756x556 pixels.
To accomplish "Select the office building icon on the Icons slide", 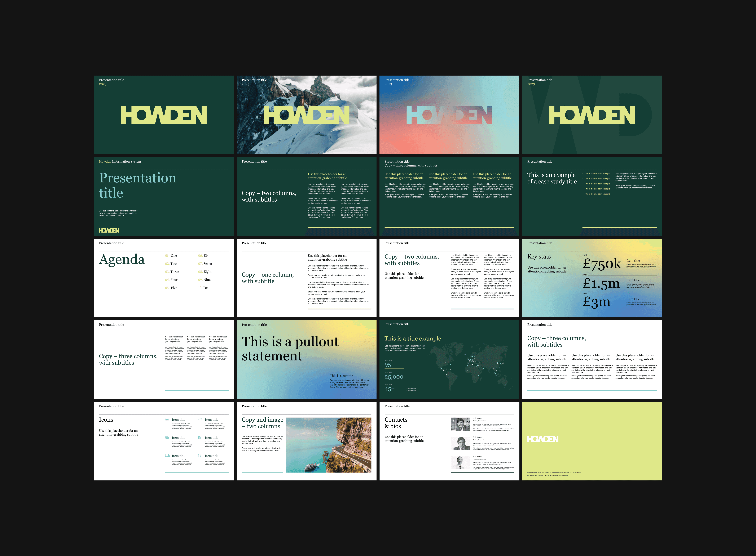I will tap(167, 438).
